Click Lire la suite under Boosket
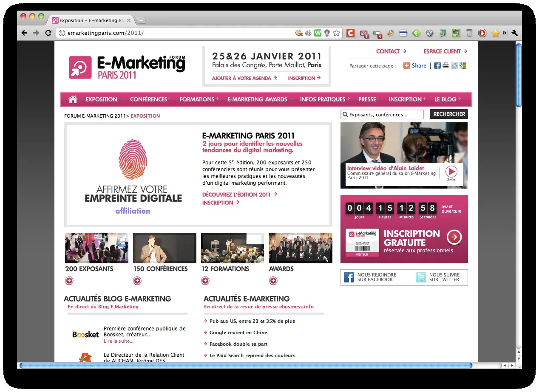This screenshot has height=392, width=539. click(119, 341)
